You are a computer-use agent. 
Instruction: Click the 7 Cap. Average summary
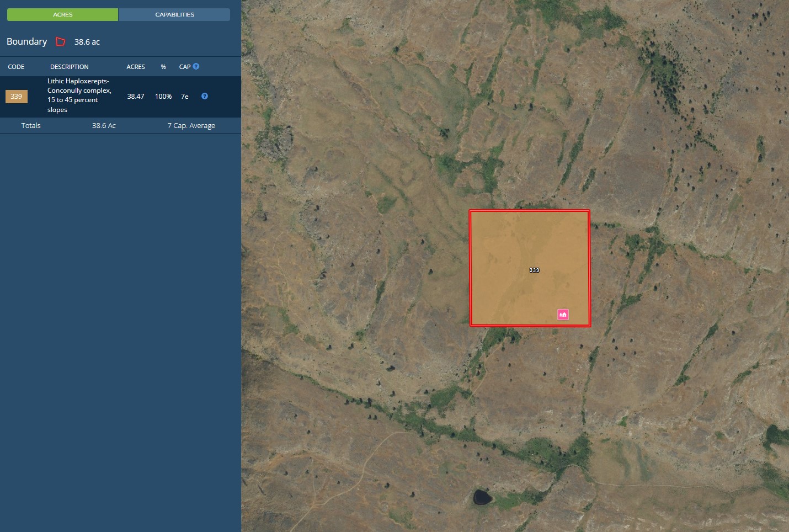tap(191, 126)
